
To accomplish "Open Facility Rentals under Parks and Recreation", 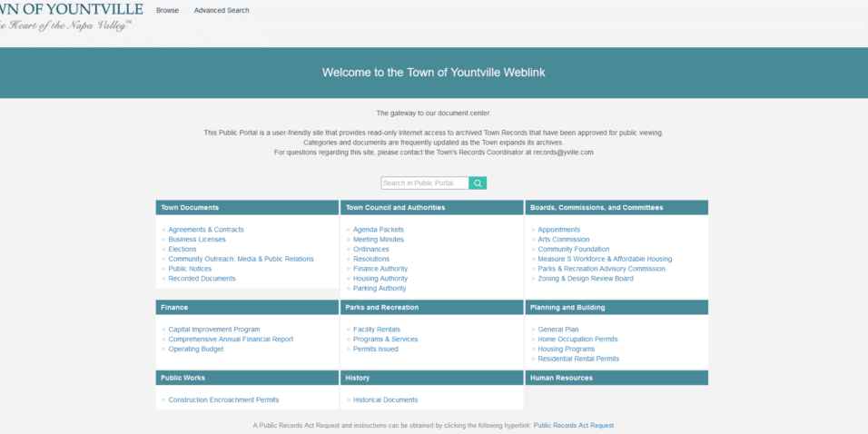I will tap(376, 330).
